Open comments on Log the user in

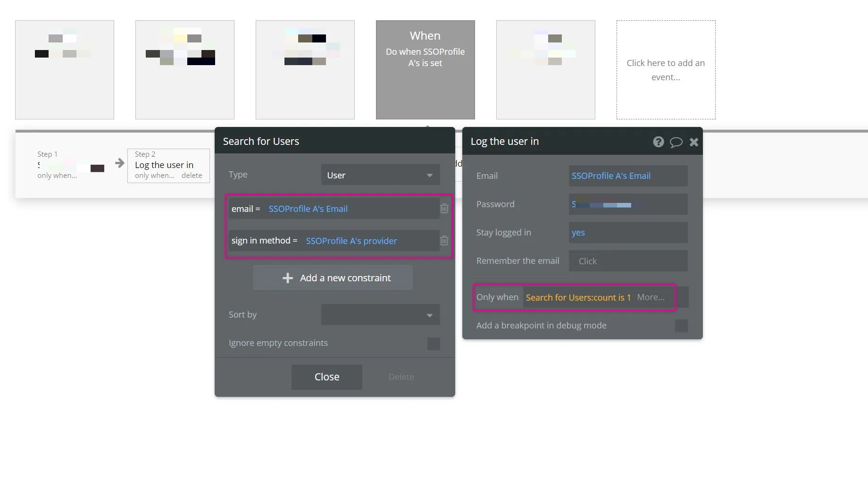(676, 142)
